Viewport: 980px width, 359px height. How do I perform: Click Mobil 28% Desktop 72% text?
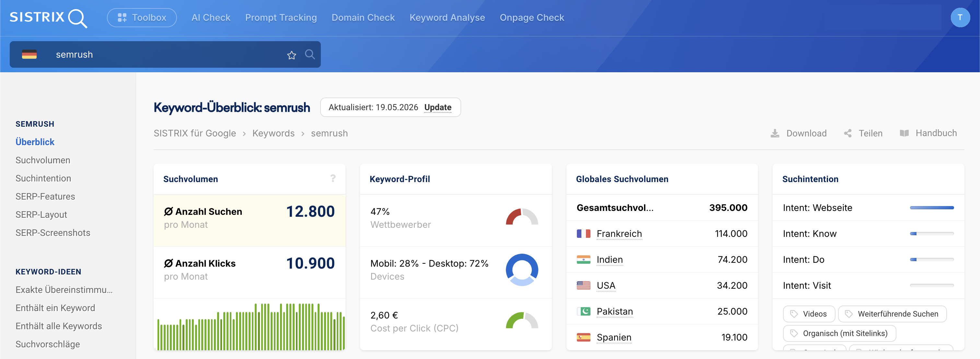coord(429,263)
